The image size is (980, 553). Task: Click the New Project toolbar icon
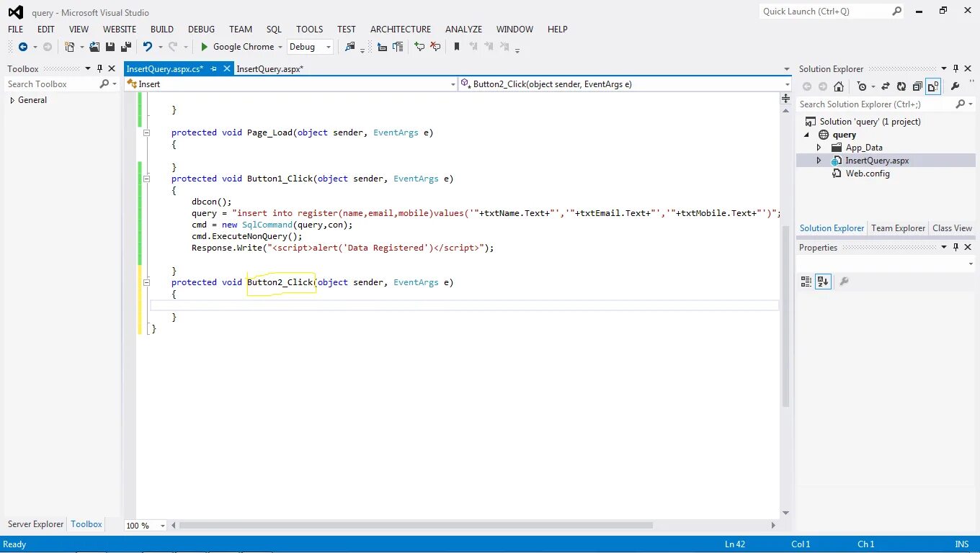[69, 47]
